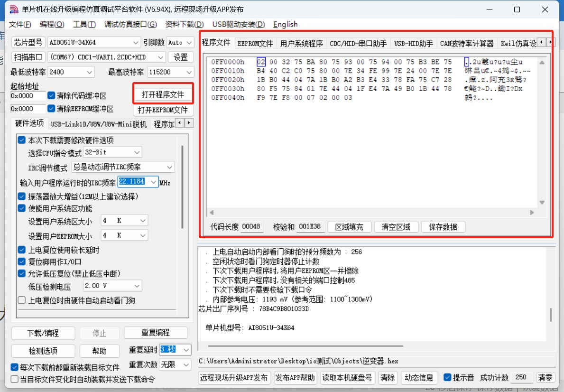564x392 pixels.
Task: Switch to USB-HID助手 tab
Action: (x=414, y=43)
